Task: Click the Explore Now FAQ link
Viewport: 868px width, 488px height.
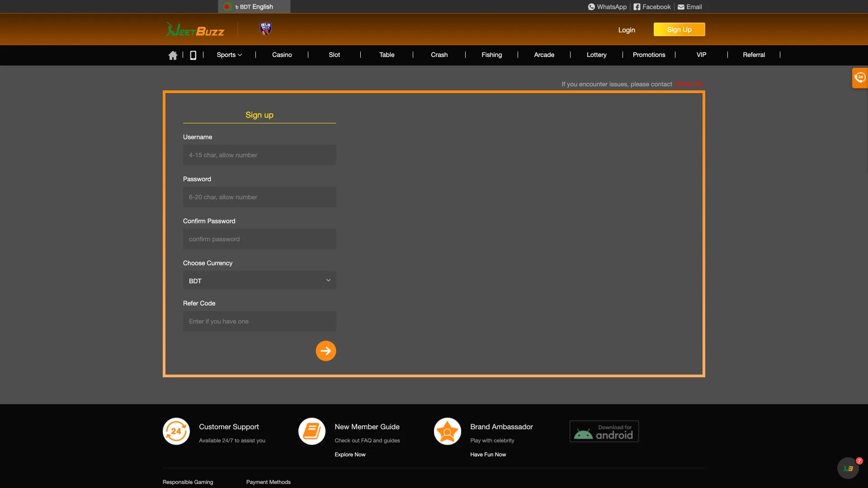Action: [350, 454]
